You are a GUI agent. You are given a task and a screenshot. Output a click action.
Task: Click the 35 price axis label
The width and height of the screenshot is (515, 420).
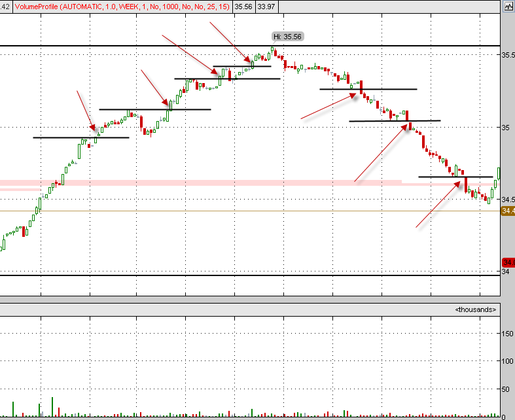click(x=505, y=128)
